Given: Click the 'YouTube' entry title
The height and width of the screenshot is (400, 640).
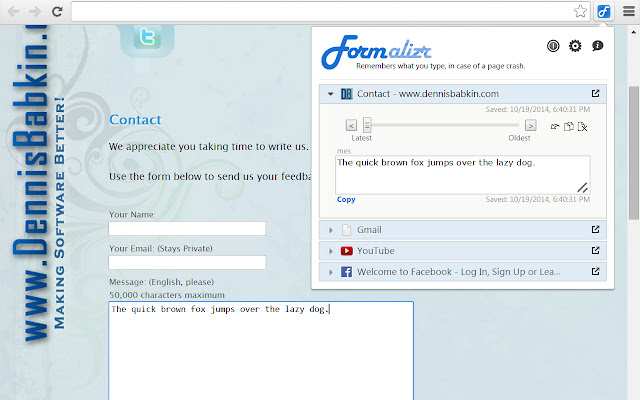Looking at the screenshot, I should 376,251.
